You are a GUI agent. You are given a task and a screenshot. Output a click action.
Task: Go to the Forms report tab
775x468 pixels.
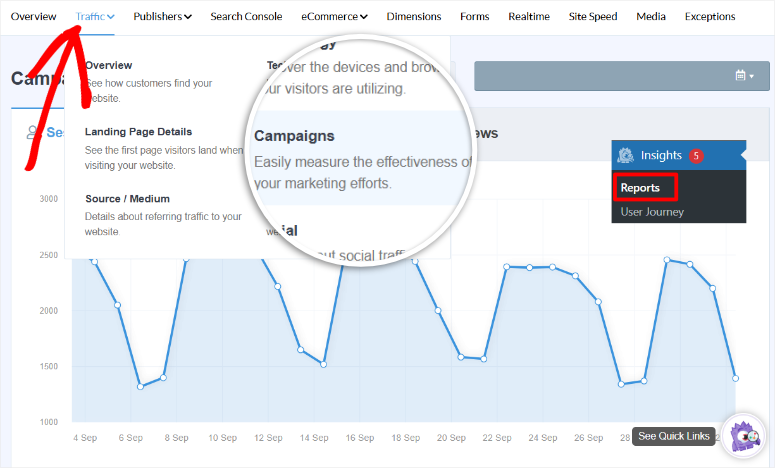point(474,17)
